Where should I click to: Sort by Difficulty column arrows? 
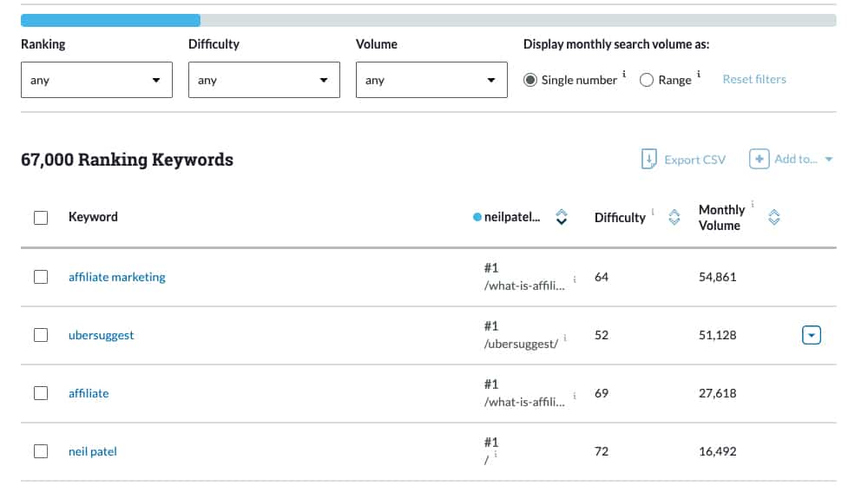click(674, 217)
